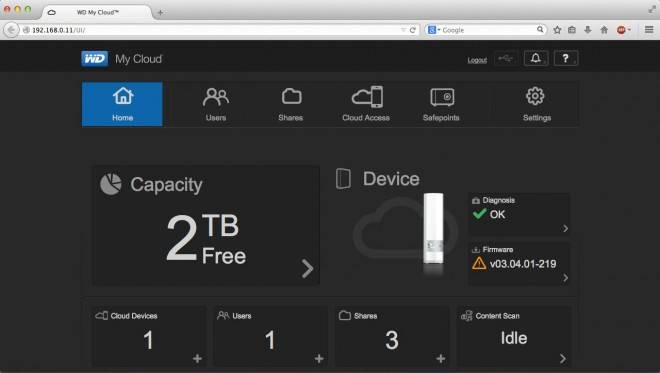The width and height of the screenshot is (660, 373).
Task: Click the 2 TB Free text
Action: 206,239
